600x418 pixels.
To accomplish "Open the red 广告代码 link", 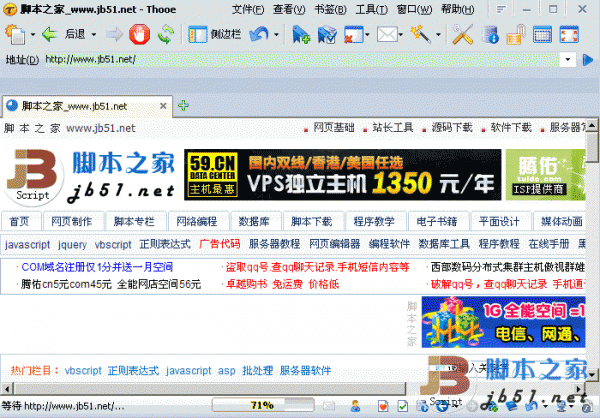I will [220, 244].
